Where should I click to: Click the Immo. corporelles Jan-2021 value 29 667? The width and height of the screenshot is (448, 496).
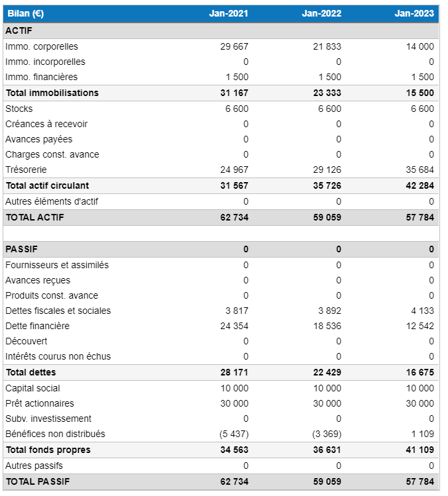(x=234, y=46)
